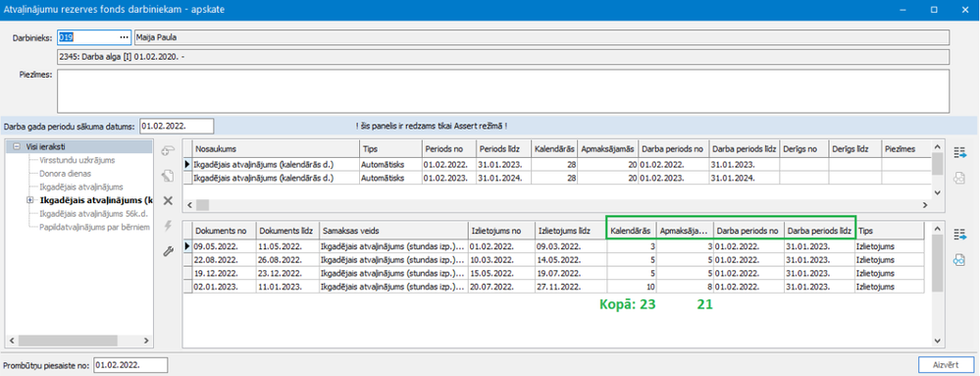Screen dimensions: 980x376
Task: Click the wrench settings icon
Action: [x=168, y=251]
